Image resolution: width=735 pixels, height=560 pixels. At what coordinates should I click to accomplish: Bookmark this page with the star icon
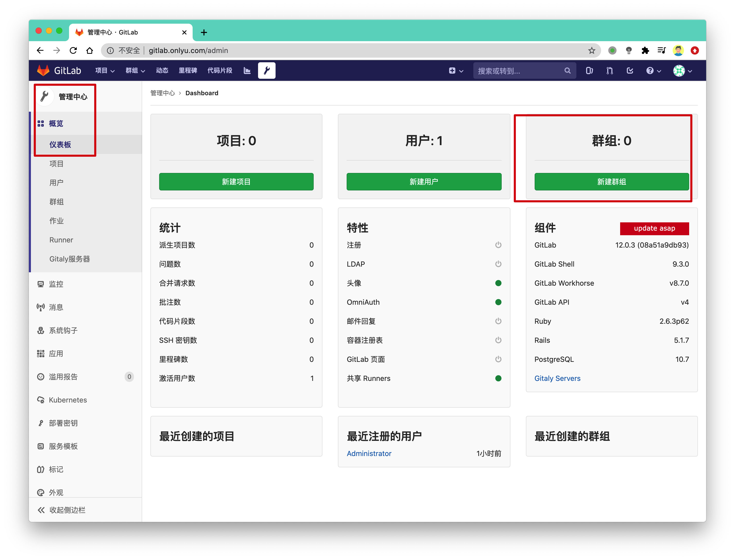pos(592,50)
